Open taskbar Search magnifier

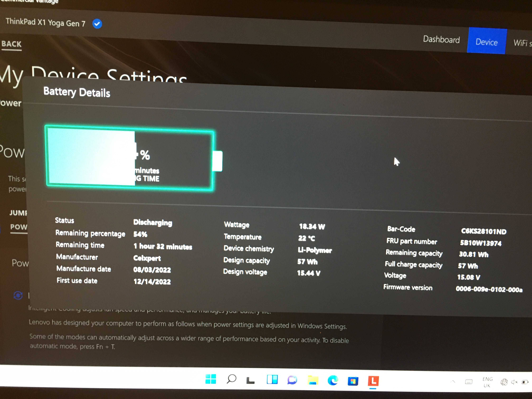(231, 379)
